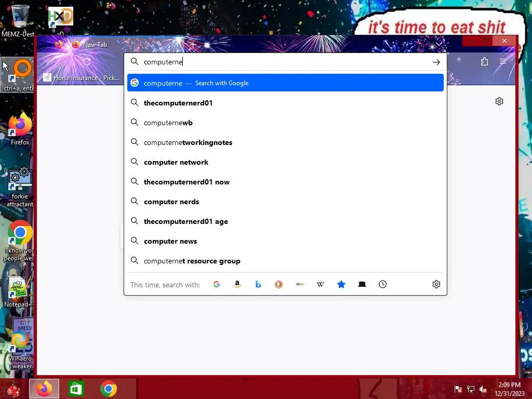Image resolution: width=532 pixels, height=399 pixels.
Task: Pick the Wikipedia search engine icon
Action: [320, 284]
